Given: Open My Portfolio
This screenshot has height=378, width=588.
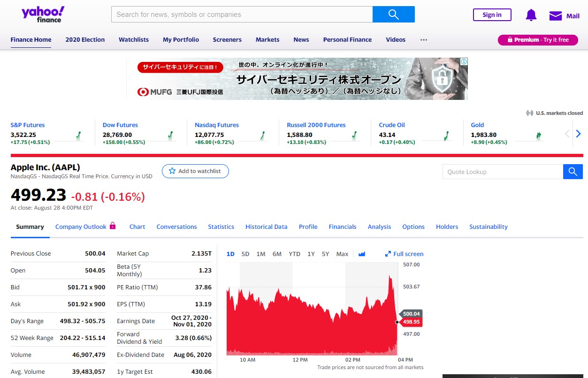Looking at the screenshot, I should click(181, 40).
